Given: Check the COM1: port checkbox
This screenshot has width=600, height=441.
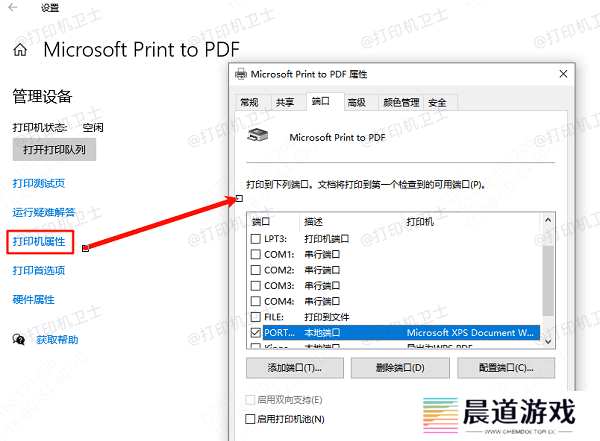Looking at the screenshot, I should click(255, 254).
